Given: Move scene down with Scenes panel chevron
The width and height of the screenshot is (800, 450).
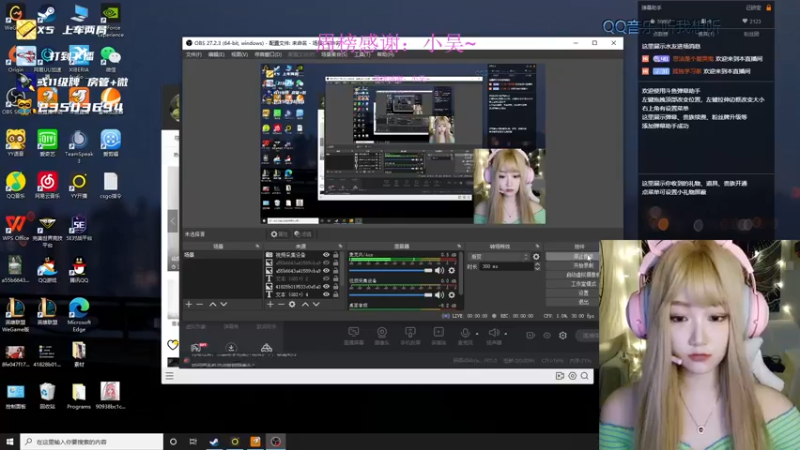Looking at the screenshot, I should point(223,304).
